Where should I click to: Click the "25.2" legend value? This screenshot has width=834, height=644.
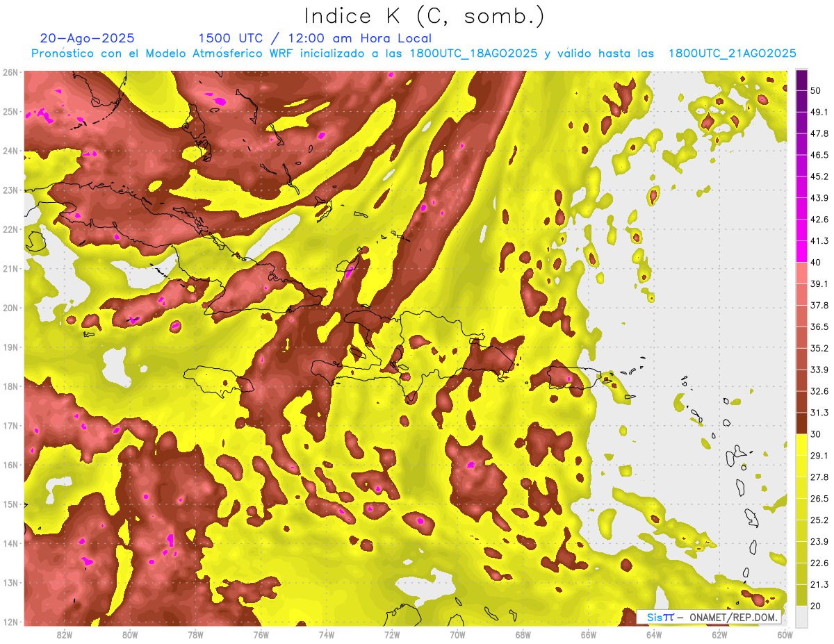point(819,520)
